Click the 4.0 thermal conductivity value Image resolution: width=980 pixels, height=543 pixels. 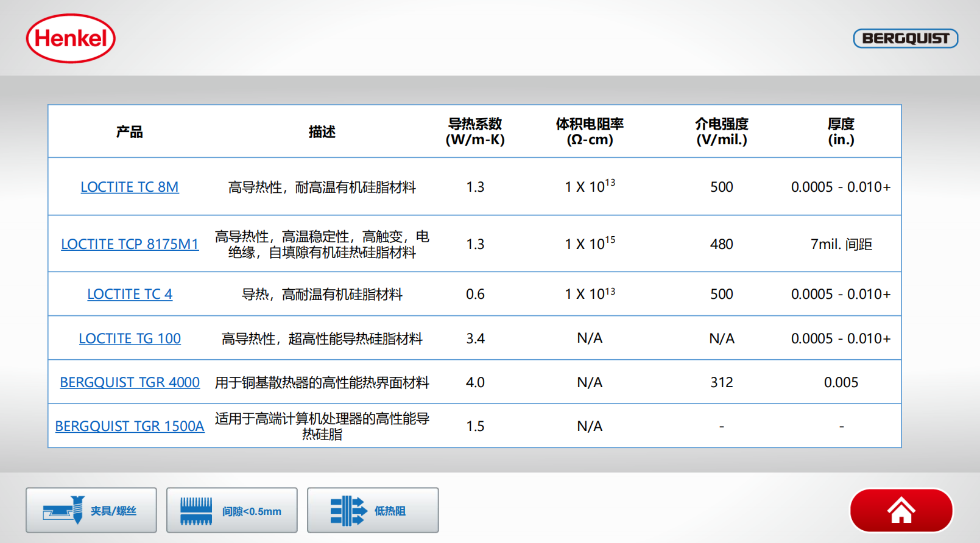475,382
